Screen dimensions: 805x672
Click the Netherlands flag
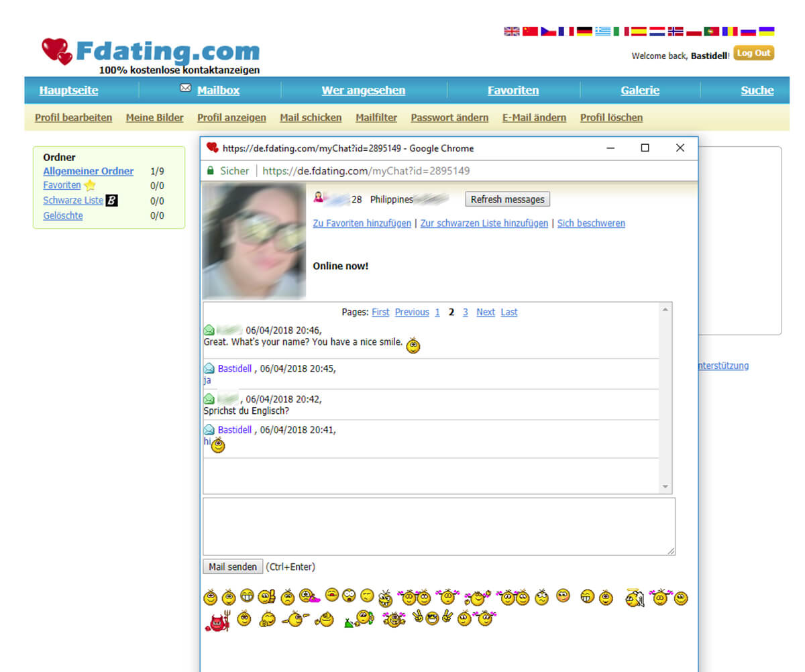657,32
